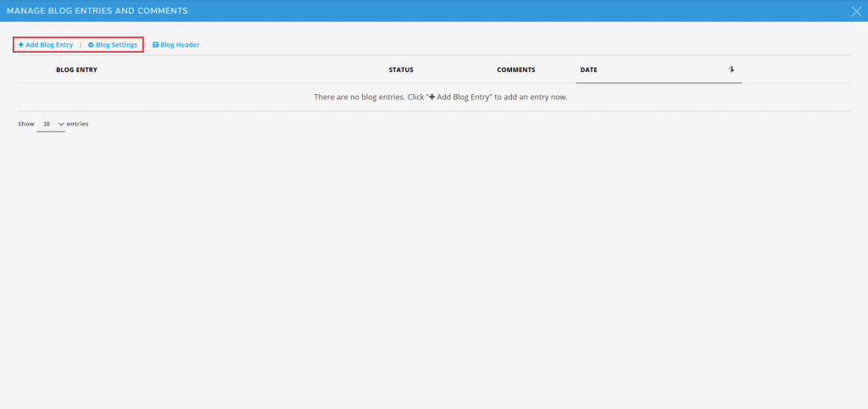The width and height of the screenshot is (868, 409).
Task: Click the 'There are no blog entries' message
Action: [441, 97]
